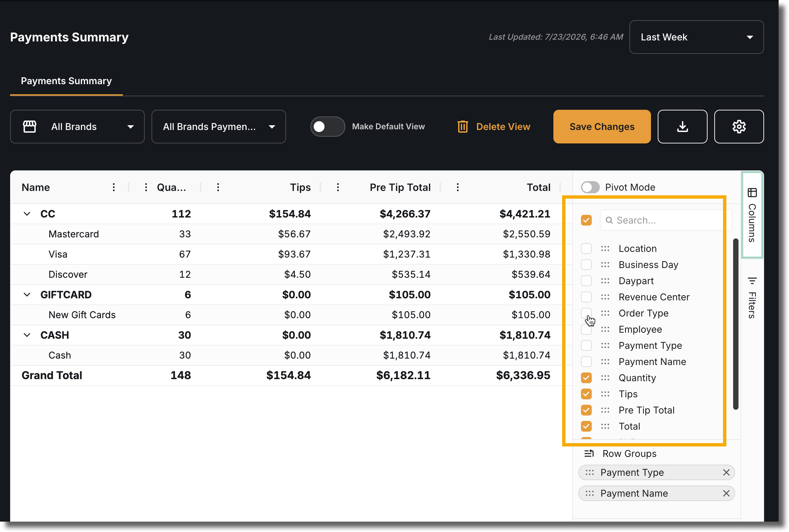
Task: Check the Location column checkbox
Action: click(586, 249)
